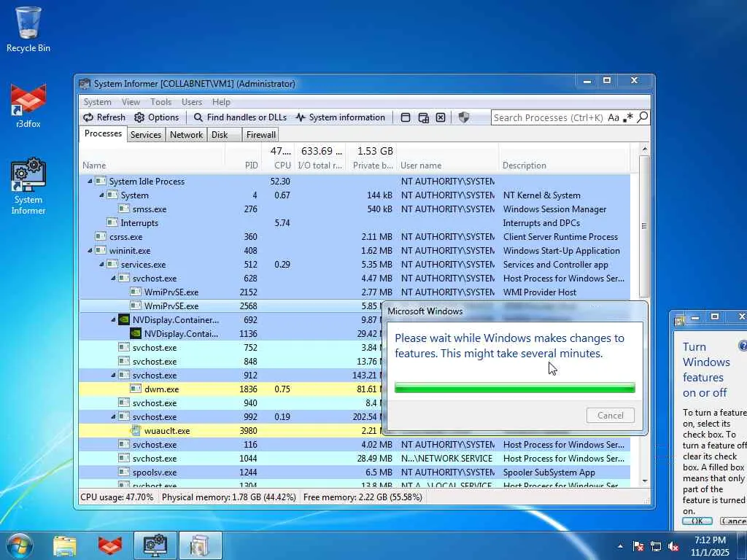The height and width of the screenshot is (560, 747).
Task: Collapse the wininit.exe tree node
Action: click(x=90, y=251)
